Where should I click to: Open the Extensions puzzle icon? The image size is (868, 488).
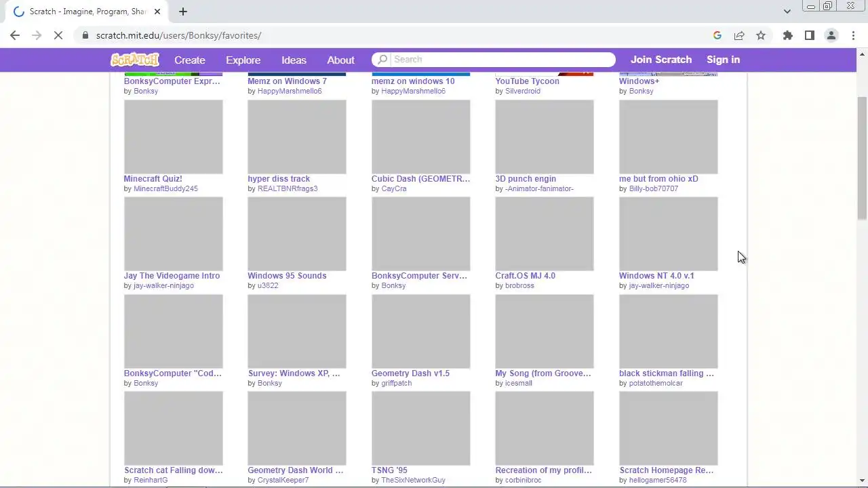click(787, 35)
